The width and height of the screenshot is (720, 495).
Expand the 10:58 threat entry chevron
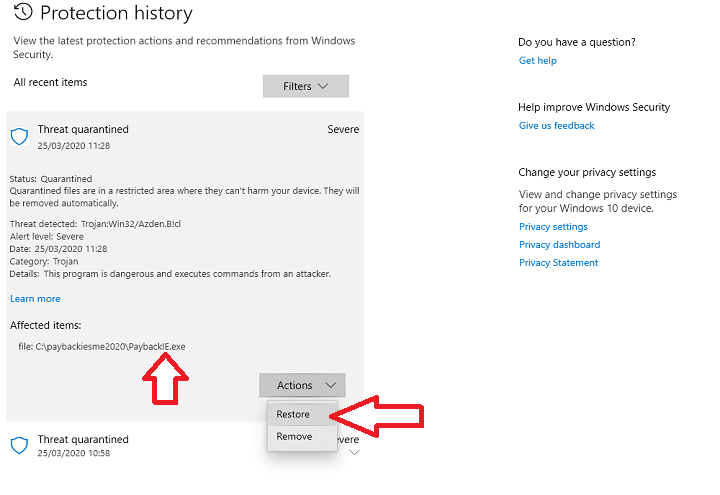[352, 452]
